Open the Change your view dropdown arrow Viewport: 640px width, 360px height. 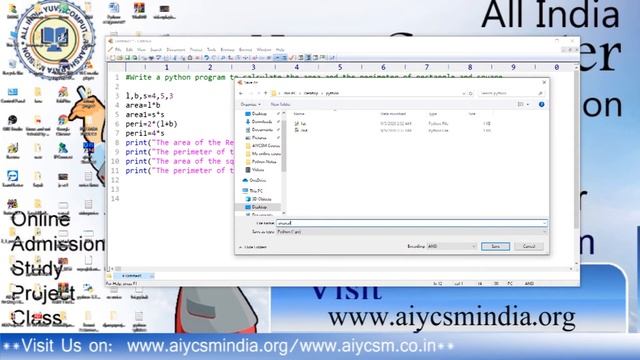(x=528, y=104)
